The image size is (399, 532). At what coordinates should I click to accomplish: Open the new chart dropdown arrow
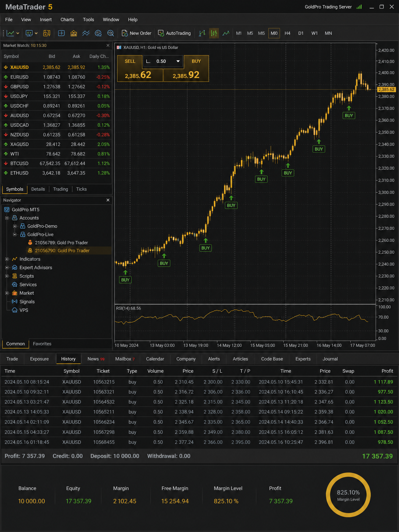coord(18,33)
